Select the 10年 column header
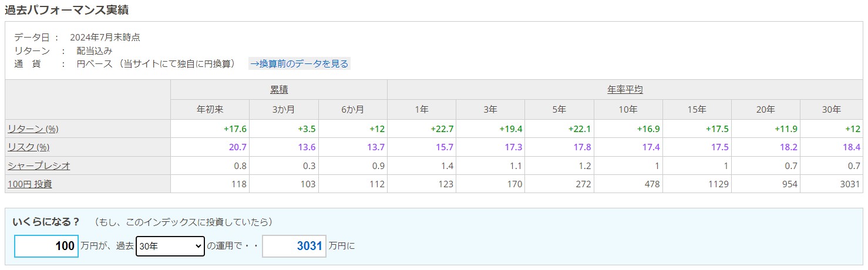This screenshot has height=270, width=868. (x=628, y=109)
